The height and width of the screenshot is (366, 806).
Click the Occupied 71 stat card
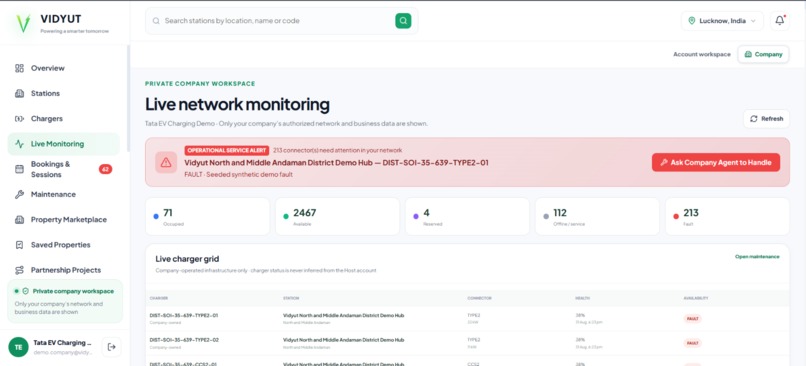(x=207, y=216)
